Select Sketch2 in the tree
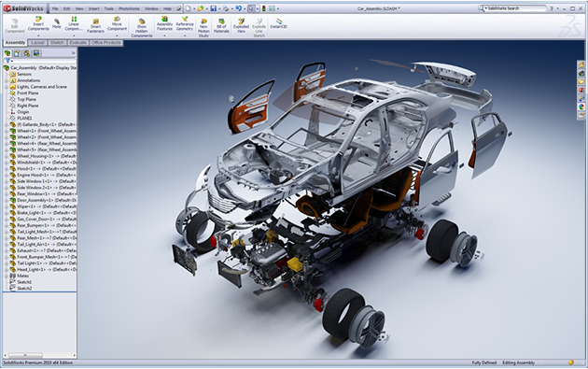 24,289
